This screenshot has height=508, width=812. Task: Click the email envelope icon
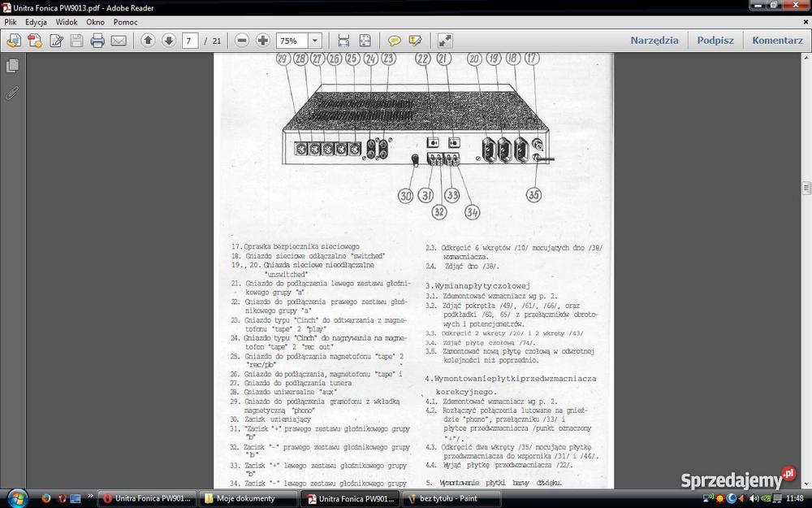pyautogui.click(x=119, y=41)
